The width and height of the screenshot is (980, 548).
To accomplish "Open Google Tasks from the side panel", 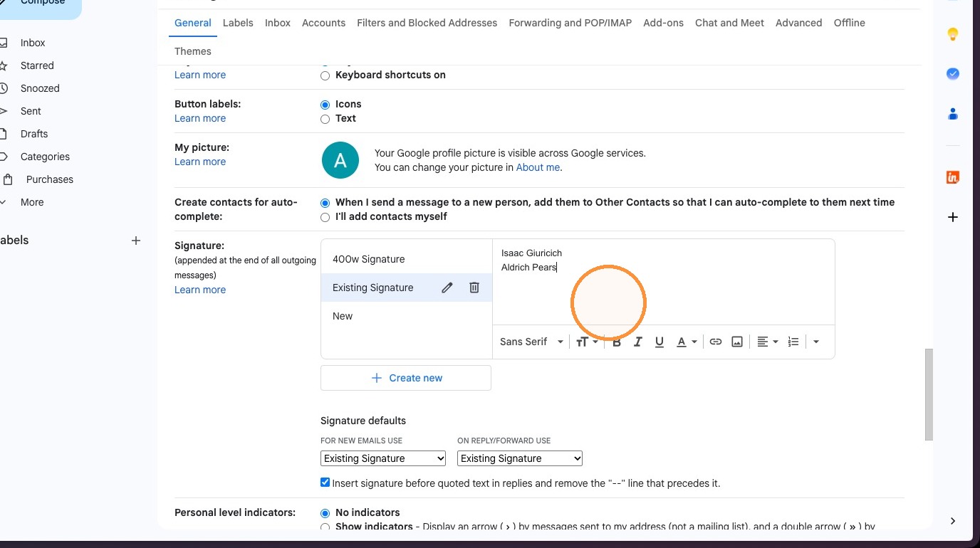I will click(x=953, y=74).
